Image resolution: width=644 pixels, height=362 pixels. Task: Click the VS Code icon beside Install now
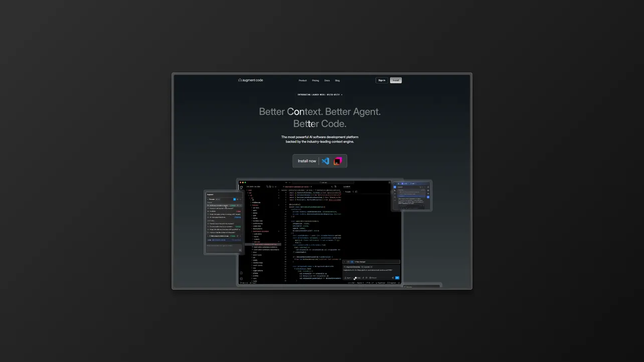[325, 161]
